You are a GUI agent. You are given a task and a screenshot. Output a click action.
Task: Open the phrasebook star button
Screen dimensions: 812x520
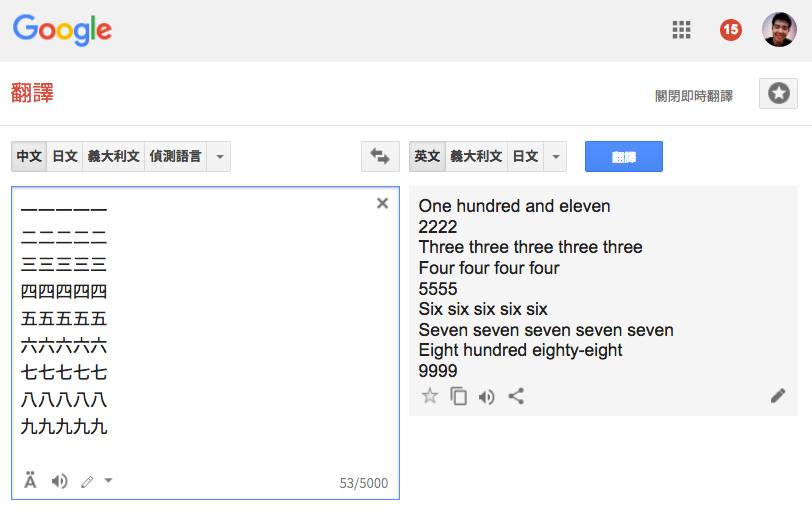point(778,94)
